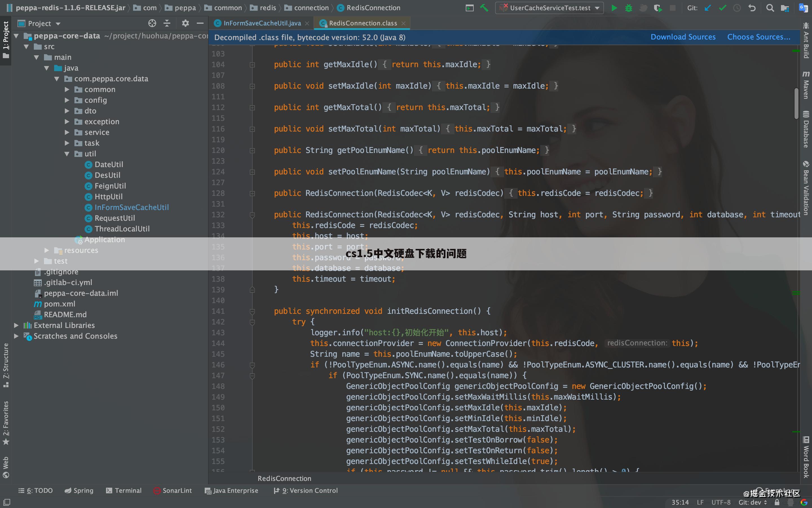Screen dimensions: 812x508
Task: Collapse all project tree nodes icon
Action: click(167, 23)
